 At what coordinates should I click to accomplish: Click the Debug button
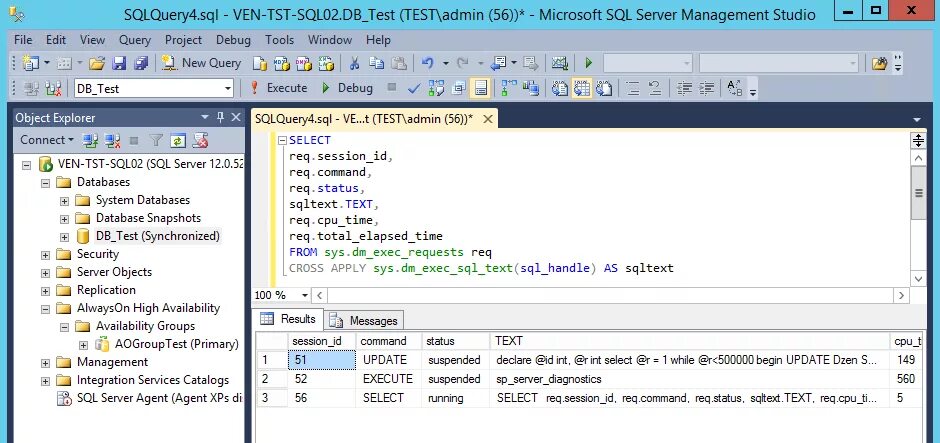(347, 88)
